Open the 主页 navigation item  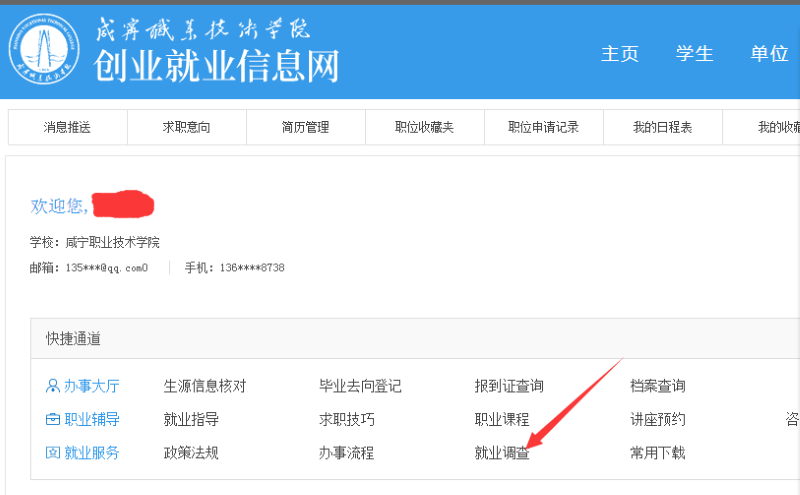[619, 54]
